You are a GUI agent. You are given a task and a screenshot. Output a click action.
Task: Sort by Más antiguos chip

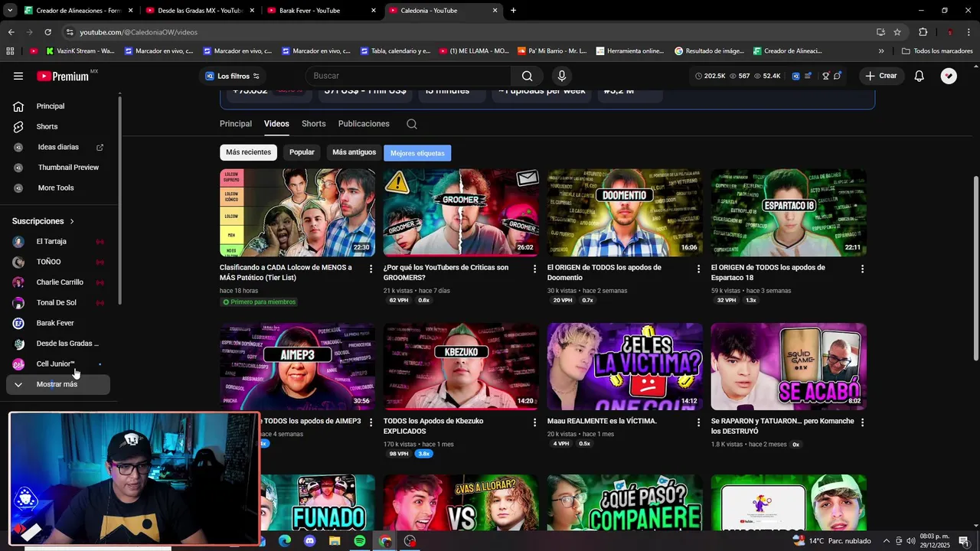coord(354,152)
